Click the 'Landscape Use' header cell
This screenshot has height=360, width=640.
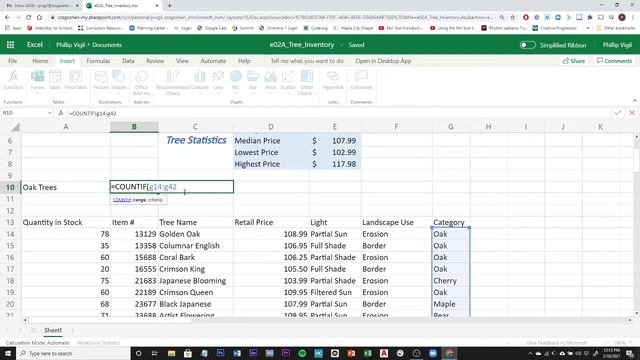point(396,222)
